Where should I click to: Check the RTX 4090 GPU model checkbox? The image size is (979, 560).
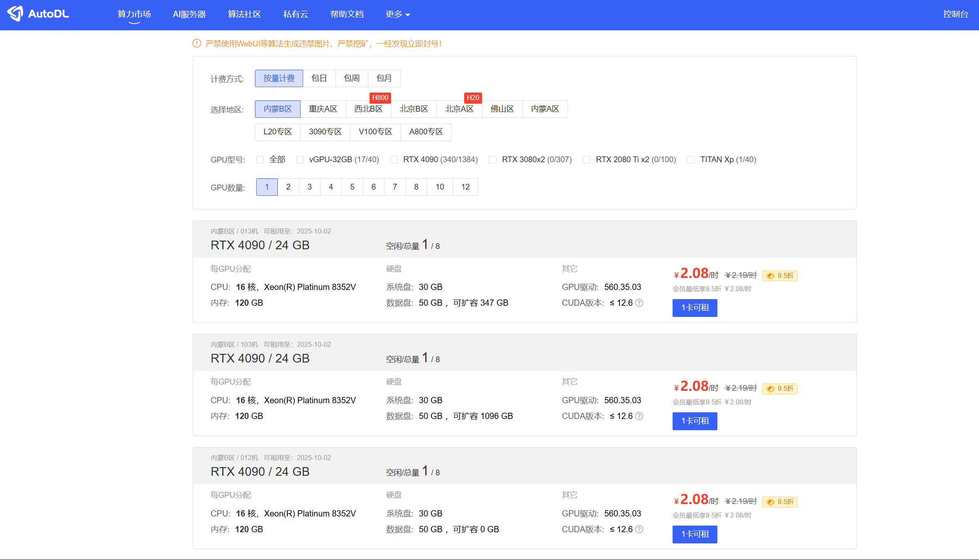(x=394, y=160)
